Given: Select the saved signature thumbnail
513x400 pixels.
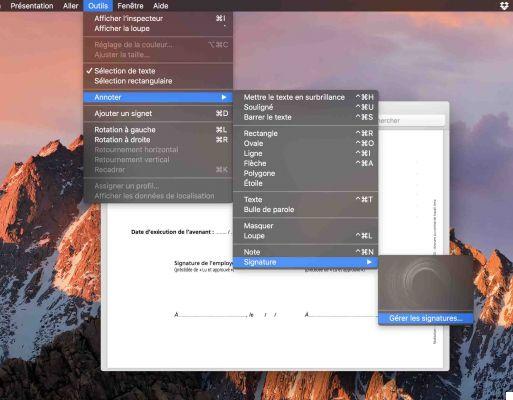Looking at the screenshot, I should point(426,283).
